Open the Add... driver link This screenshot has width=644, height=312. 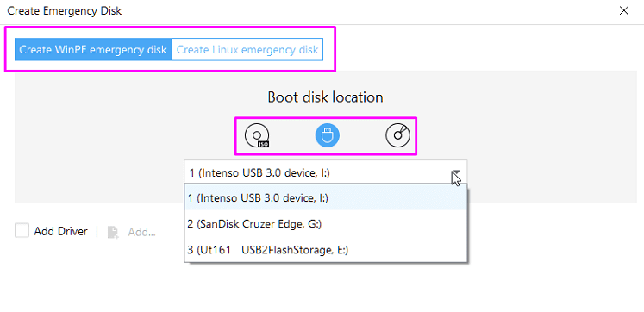click(x=141, y=232)
